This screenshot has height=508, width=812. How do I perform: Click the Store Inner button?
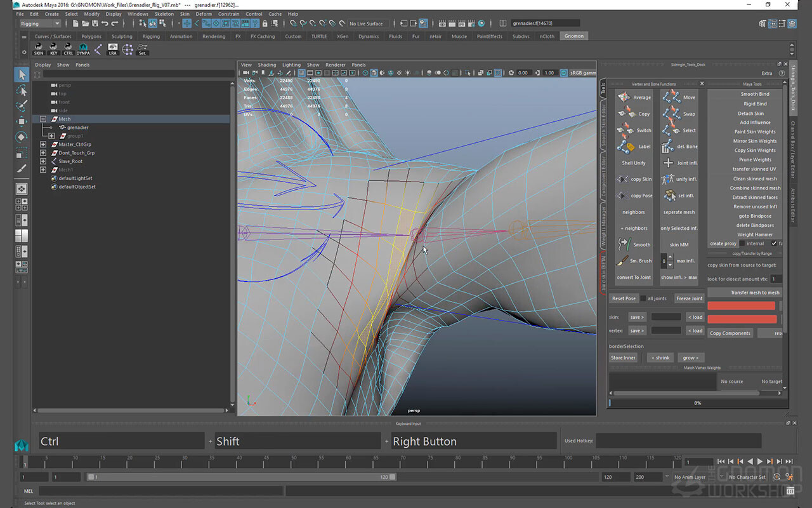tap(623, 358)
